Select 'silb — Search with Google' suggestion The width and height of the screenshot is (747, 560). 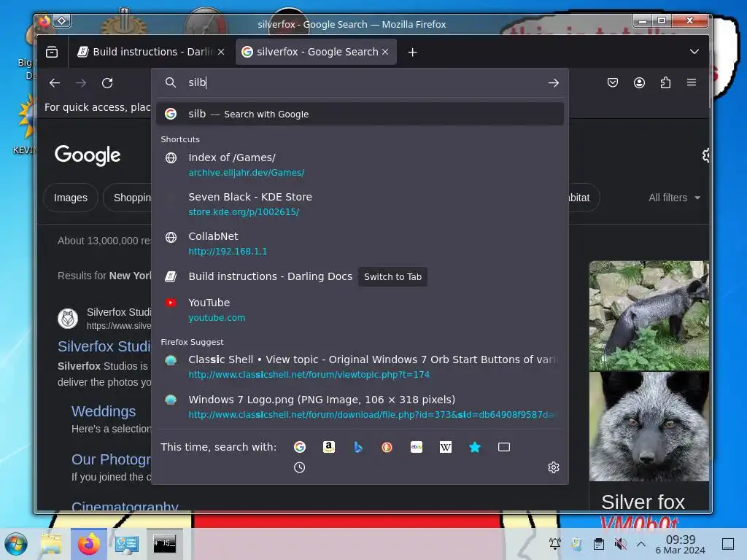click(360, 114)
